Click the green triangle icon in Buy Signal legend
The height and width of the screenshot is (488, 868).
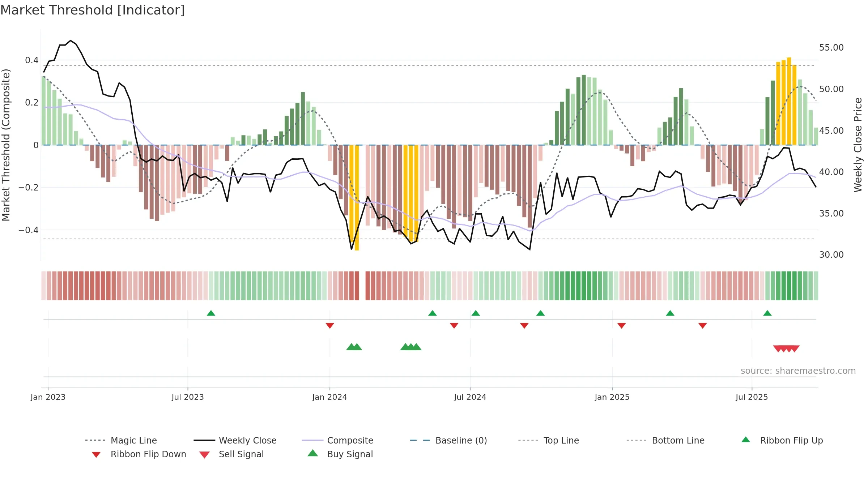tap(313, 453)
